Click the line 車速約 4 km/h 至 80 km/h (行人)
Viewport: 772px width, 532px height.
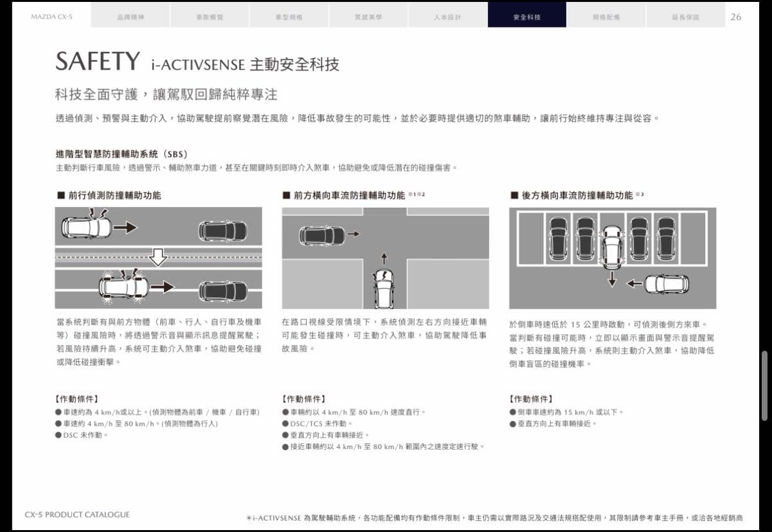tap(137, 423)
